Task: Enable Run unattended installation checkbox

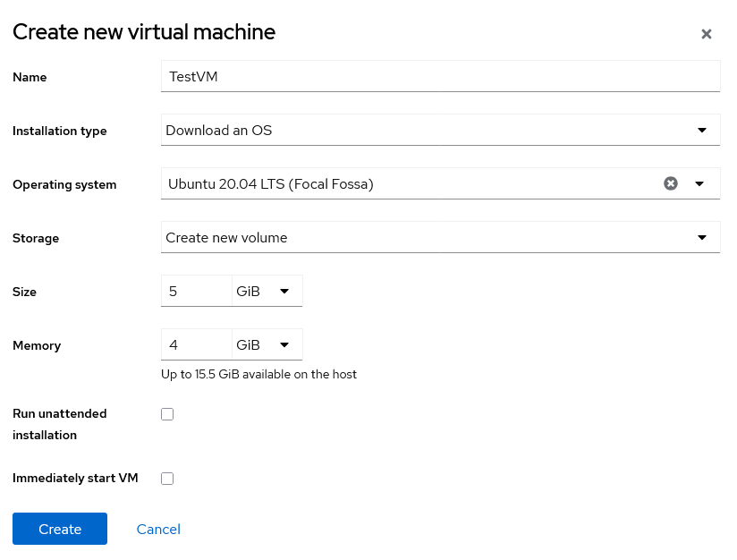Action: coord(167,414)
